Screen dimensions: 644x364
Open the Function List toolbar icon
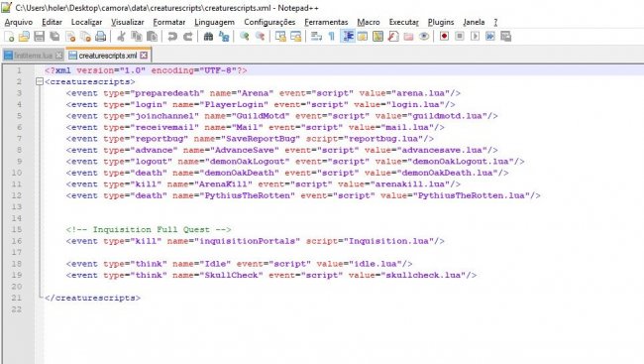(x=393, y=37)
